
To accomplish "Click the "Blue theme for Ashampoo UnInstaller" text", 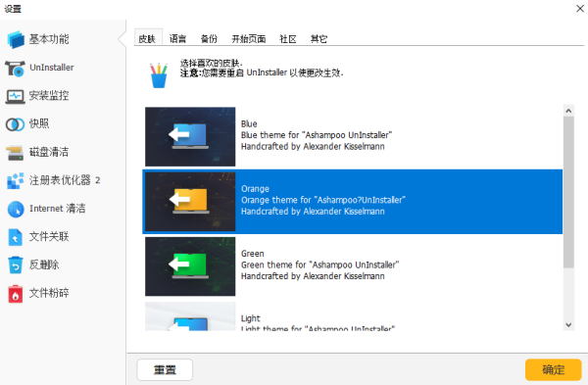I will (x=317, y=135).
